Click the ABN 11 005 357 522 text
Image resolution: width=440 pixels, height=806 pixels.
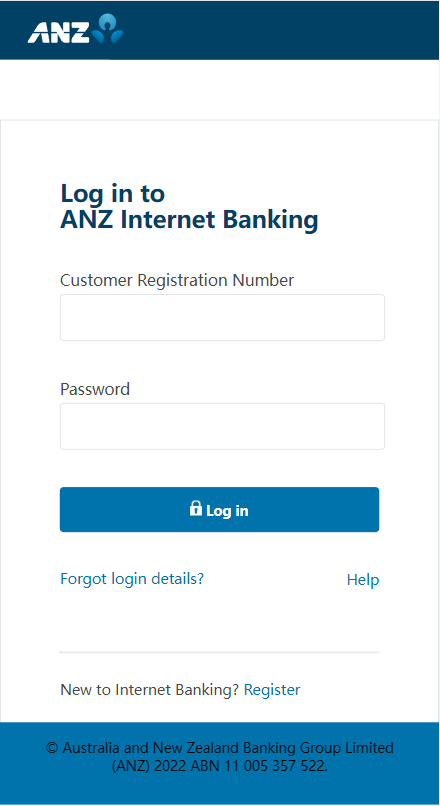(x=259, y=766)
